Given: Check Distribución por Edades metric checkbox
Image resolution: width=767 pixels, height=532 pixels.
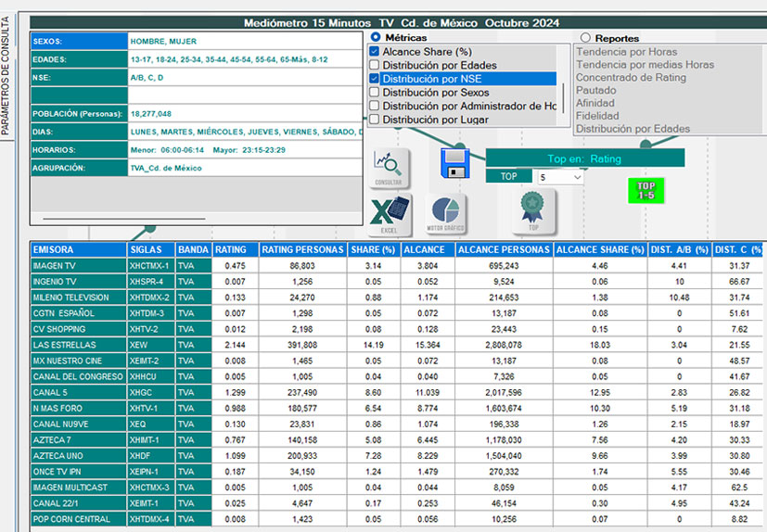Looking at the screenshot, I should [x=374, y=65].
